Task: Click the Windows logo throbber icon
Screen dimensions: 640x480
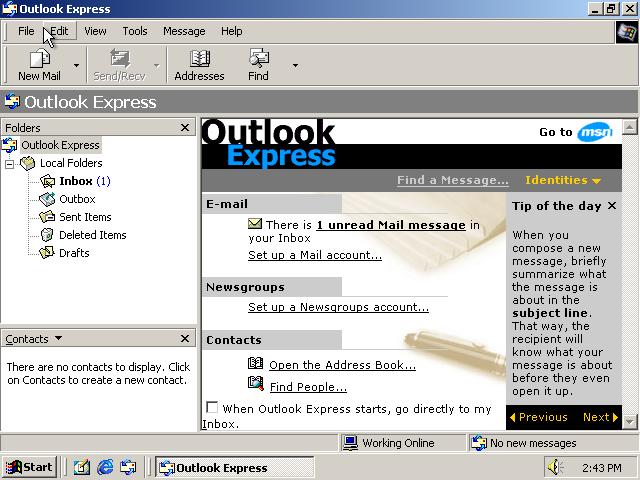Action: tap(627, 32)
